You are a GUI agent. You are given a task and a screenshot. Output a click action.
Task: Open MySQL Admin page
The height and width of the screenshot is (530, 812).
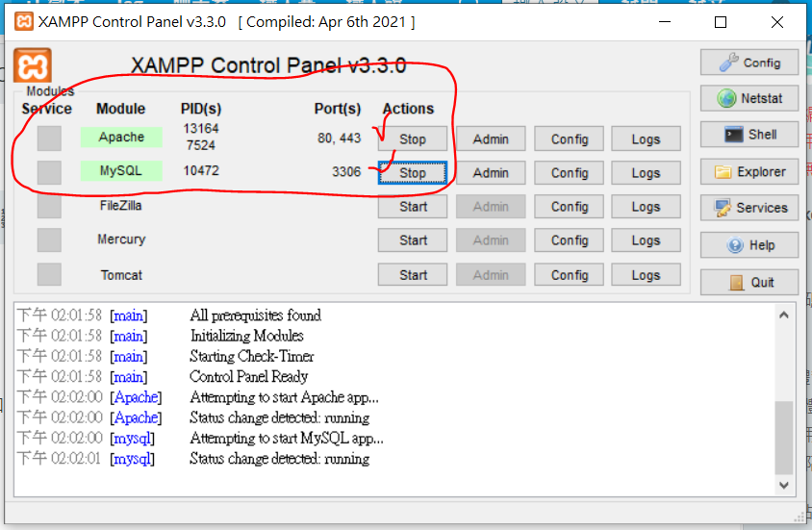(491, 173)
